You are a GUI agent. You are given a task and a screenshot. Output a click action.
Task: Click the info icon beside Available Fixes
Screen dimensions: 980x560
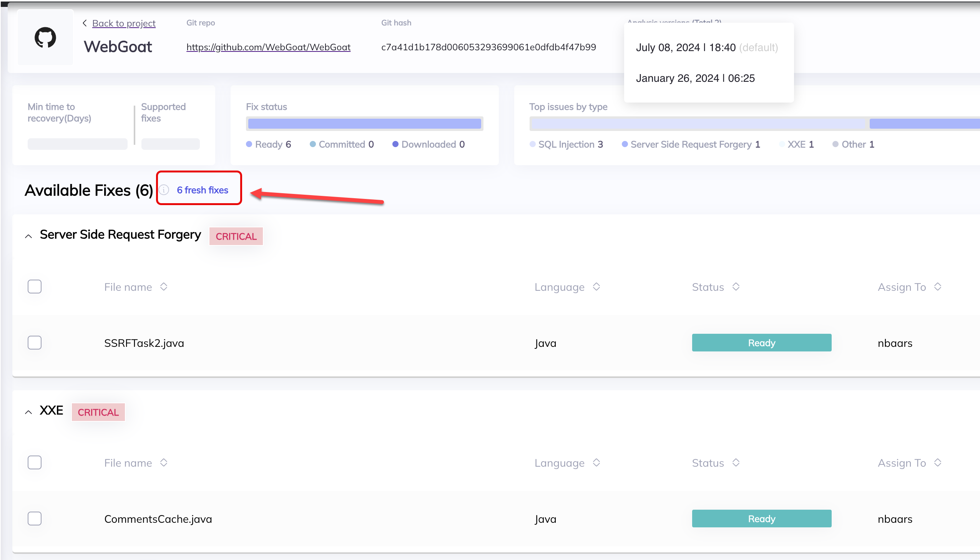[x=164, y=190]
